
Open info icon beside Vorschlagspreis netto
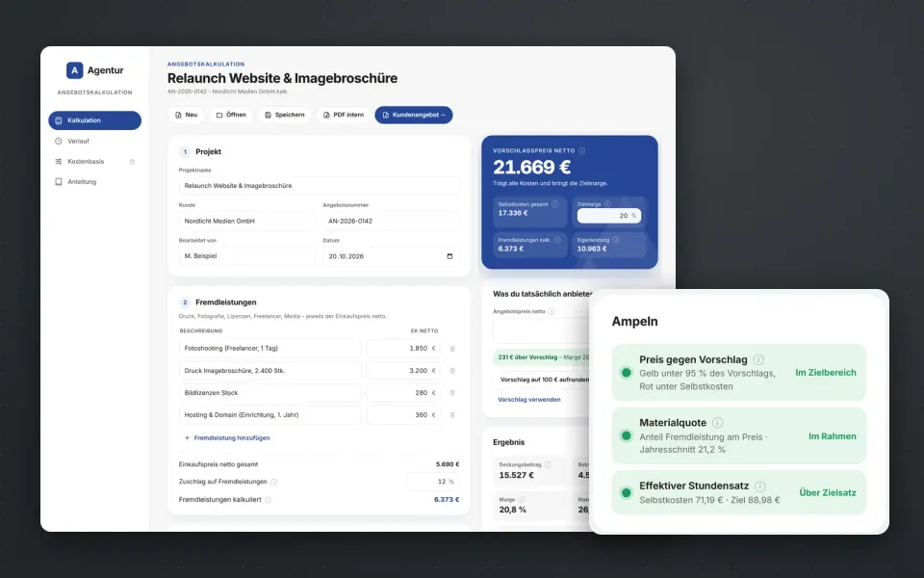coord(581,150)
